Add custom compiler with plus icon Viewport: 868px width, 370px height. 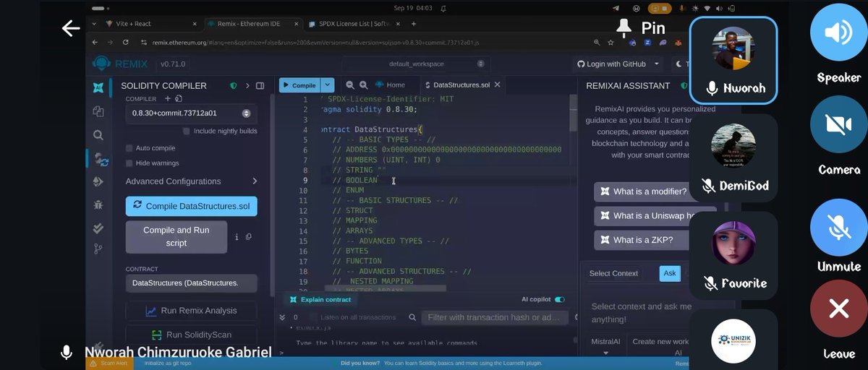[x=168, y=98]
